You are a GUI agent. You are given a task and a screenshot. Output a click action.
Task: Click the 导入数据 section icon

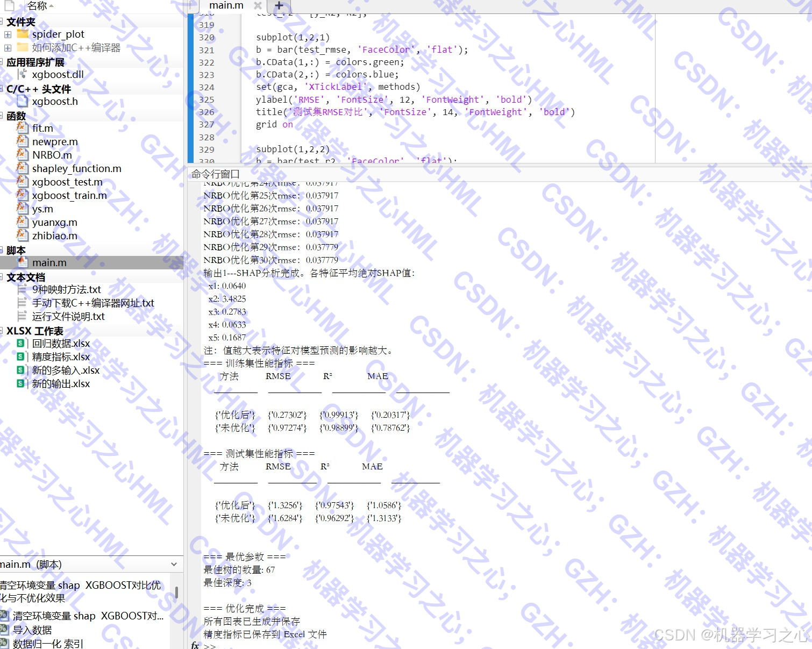tap(4, 630)
